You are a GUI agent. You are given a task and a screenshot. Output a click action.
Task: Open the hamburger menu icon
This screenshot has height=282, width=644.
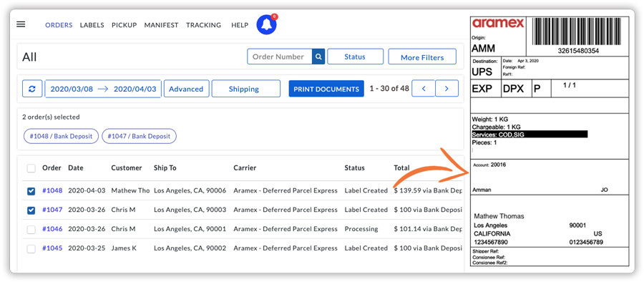tap(21, 24)
